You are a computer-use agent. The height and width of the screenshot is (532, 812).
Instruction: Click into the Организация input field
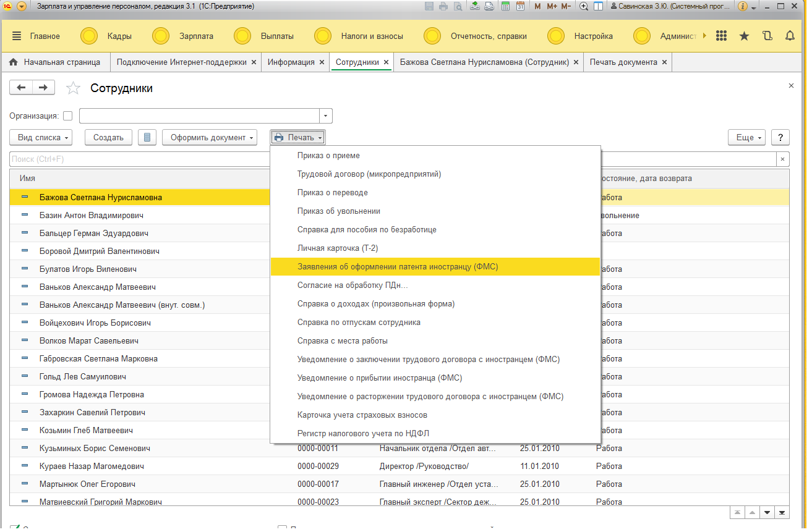coord(199,116)
